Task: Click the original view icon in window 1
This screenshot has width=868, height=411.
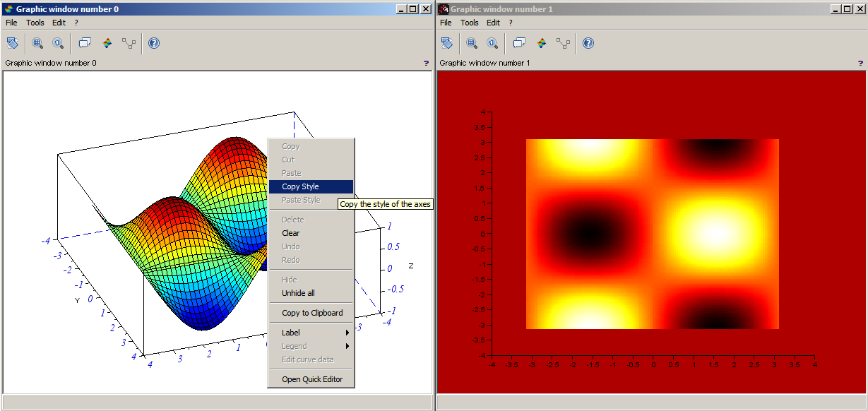Action: click(492, 43)
